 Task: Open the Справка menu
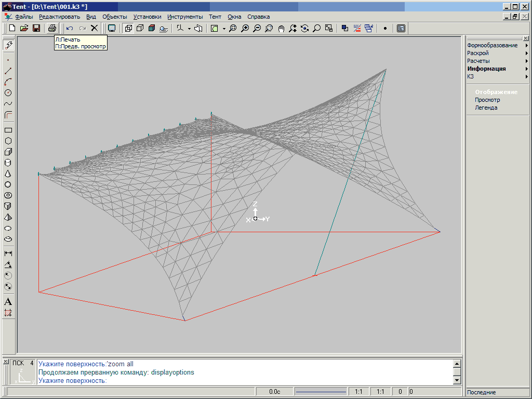coord(259,17)
